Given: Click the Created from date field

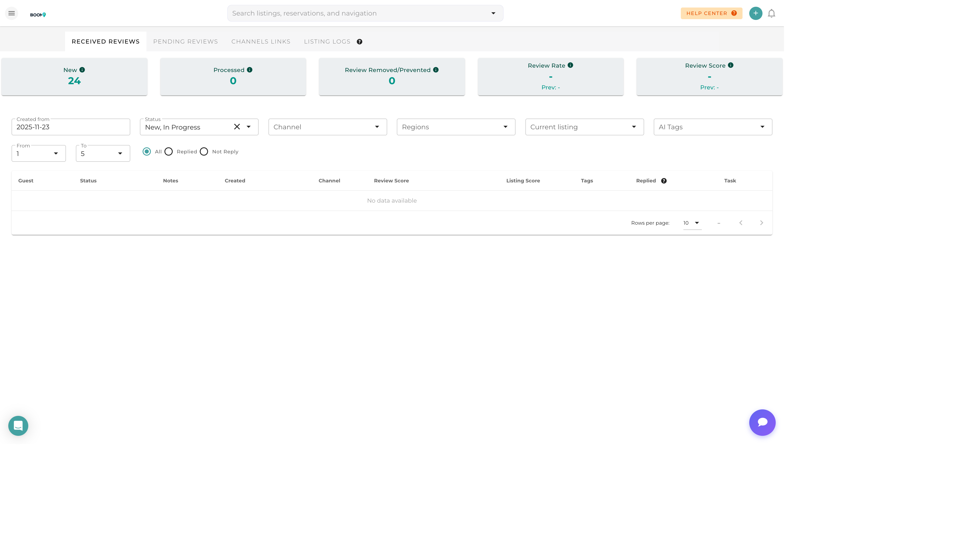Looking at the screenshot, I should (71, 126).
